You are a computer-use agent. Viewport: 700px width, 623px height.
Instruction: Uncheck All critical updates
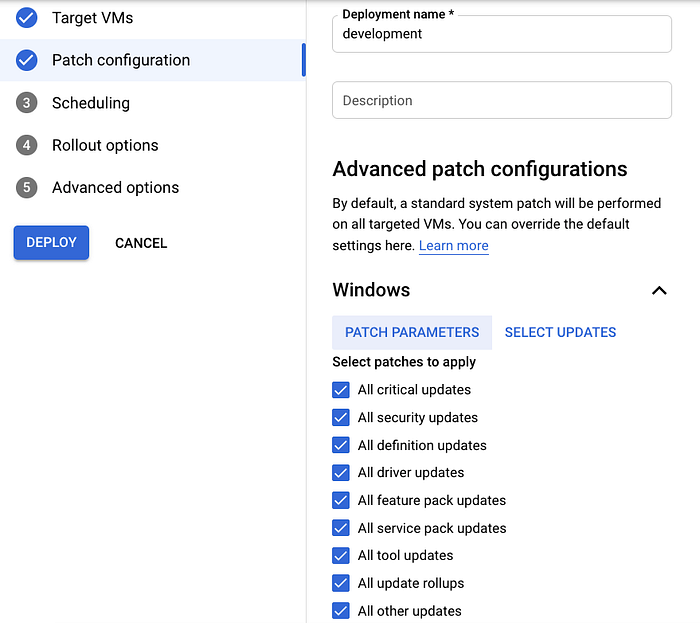[x=341, y=390]
